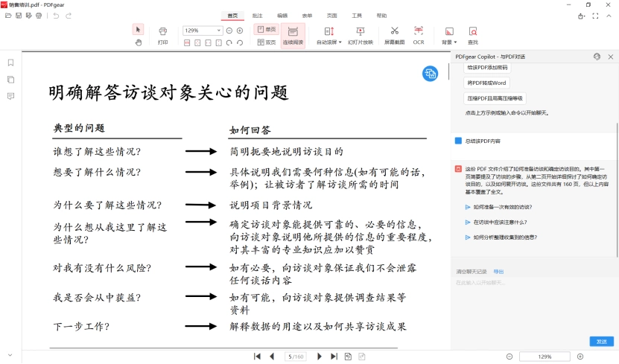Zoom out using toolbar minus icon
This screenshot has height=364, width=619.
point(229,31)
